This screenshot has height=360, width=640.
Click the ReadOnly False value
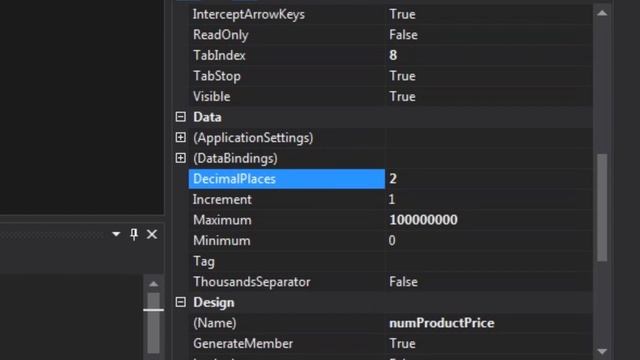(403, 35)
